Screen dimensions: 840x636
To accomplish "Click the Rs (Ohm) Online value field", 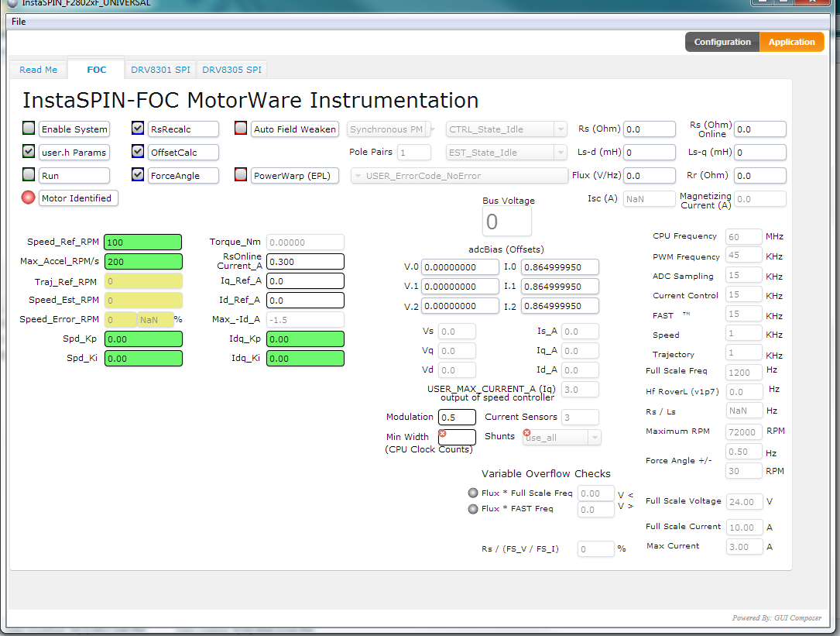I will click(760, 129).
